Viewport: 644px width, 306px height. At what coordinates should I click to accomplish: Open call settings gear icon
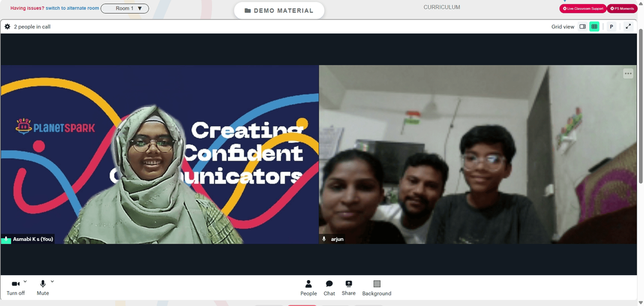click(7, 26)
